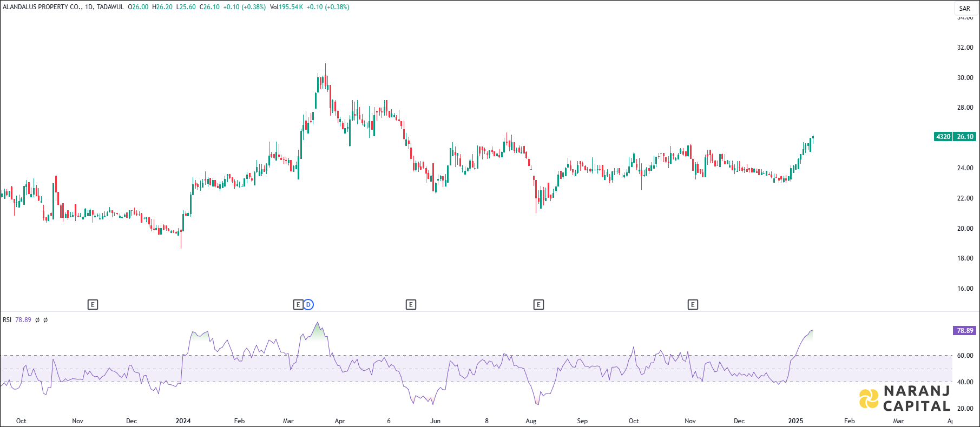Click the 18.00 price scale label
This screenshot has width=980, height=427.
[x=965, y=258]
